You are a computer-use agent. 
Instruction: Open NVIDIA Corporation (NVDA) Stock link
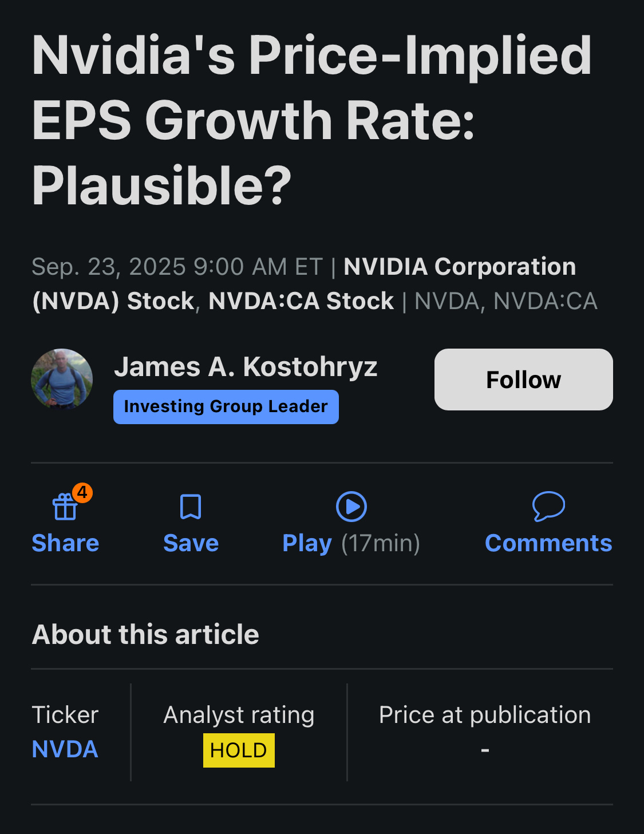[304, 283]
